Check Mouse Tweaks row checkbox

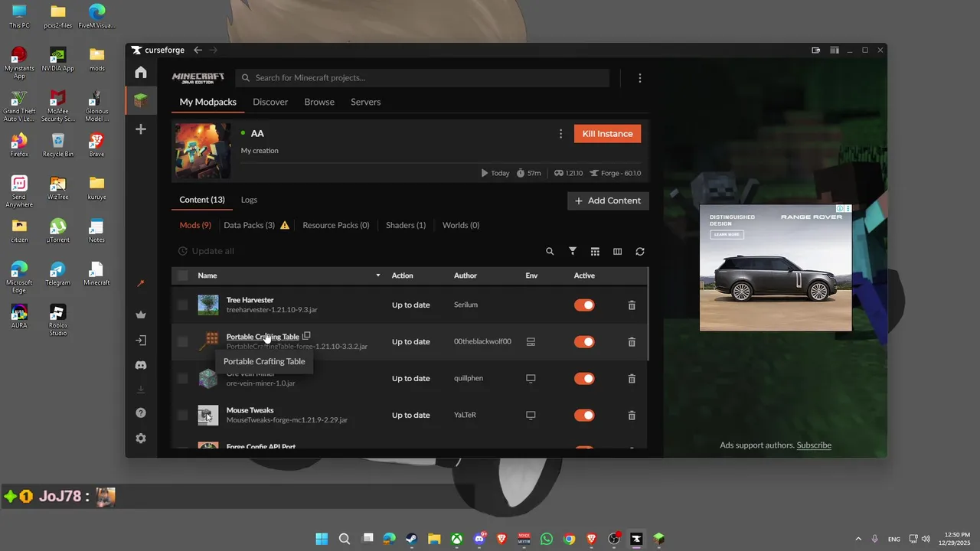(182, 415)
